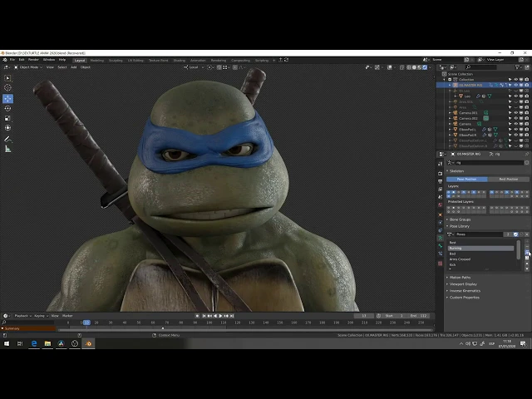Open the Object Mode dropdown
Viewport: 532px width, 399px height.
coord(28,67)
